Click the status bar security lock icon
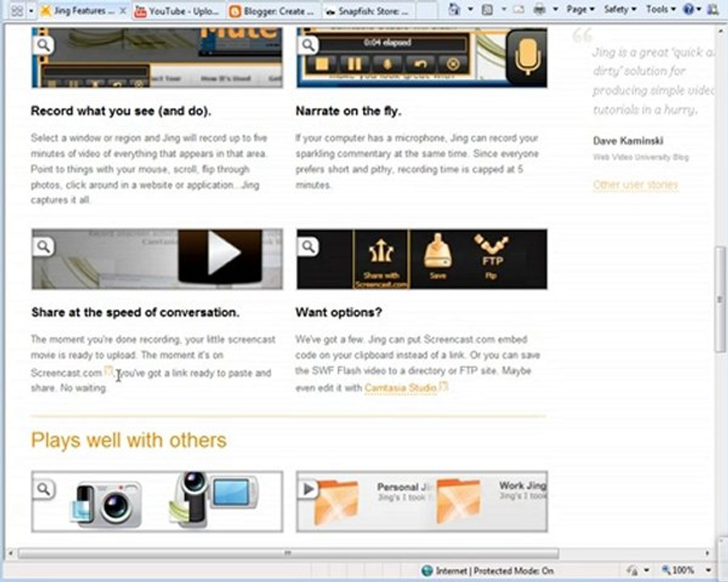 tap(632, 571)
